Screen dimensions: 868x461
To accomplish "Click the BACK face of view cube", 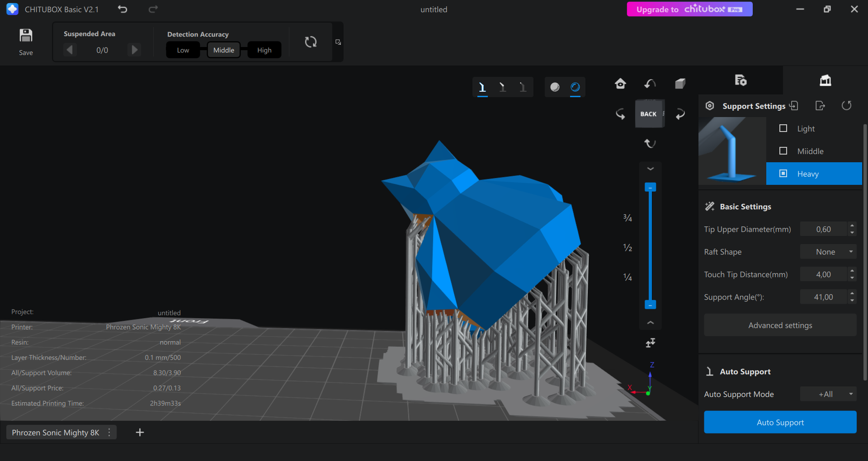I will tap(649, 114).
